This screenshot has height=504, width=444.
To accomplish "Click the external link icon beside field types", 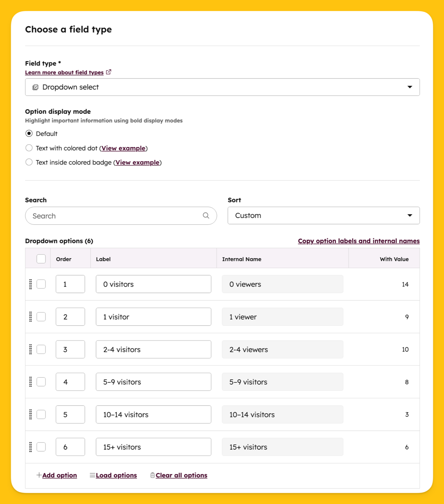I will click(x=109, y=72).
